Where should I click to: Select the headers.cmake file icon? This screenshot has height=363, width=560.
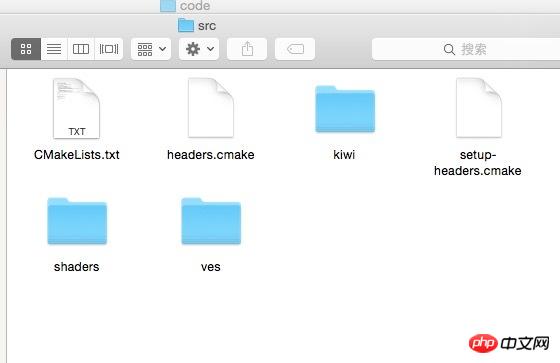click(x=211, y=108)
